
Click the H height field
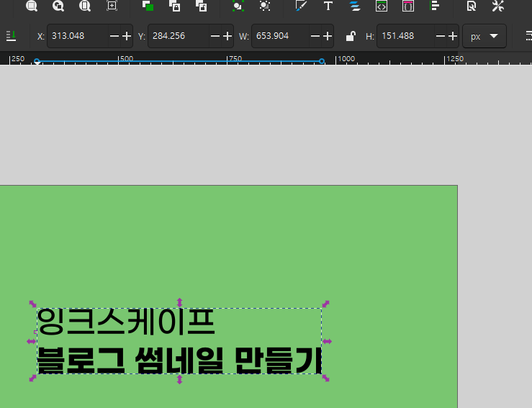[x=405, y=36]
